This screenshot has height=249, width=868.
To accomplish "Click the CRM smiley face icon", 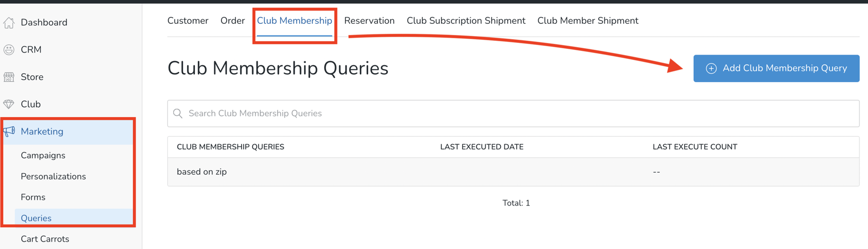I will [x=9, y=50].
